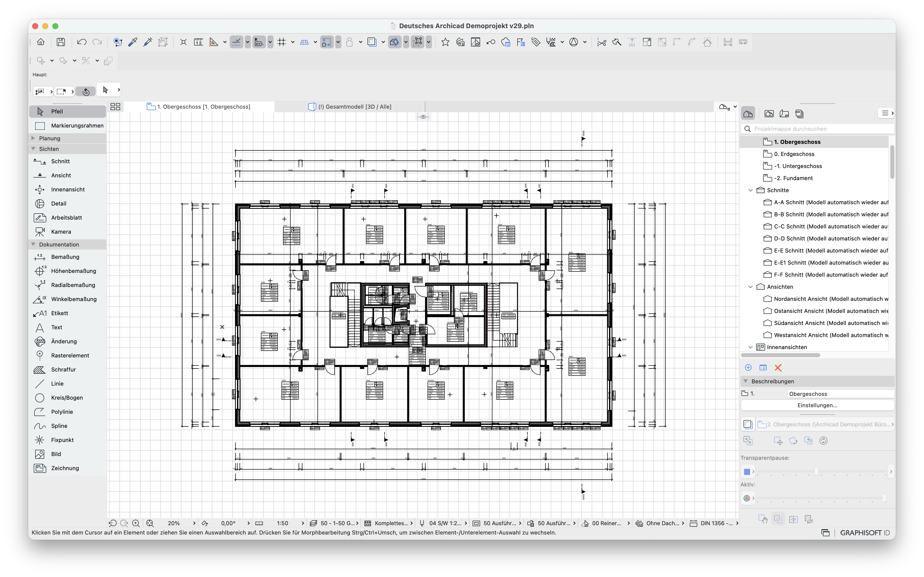Open the Ausschnitt-Mappe view map tab

769,114
